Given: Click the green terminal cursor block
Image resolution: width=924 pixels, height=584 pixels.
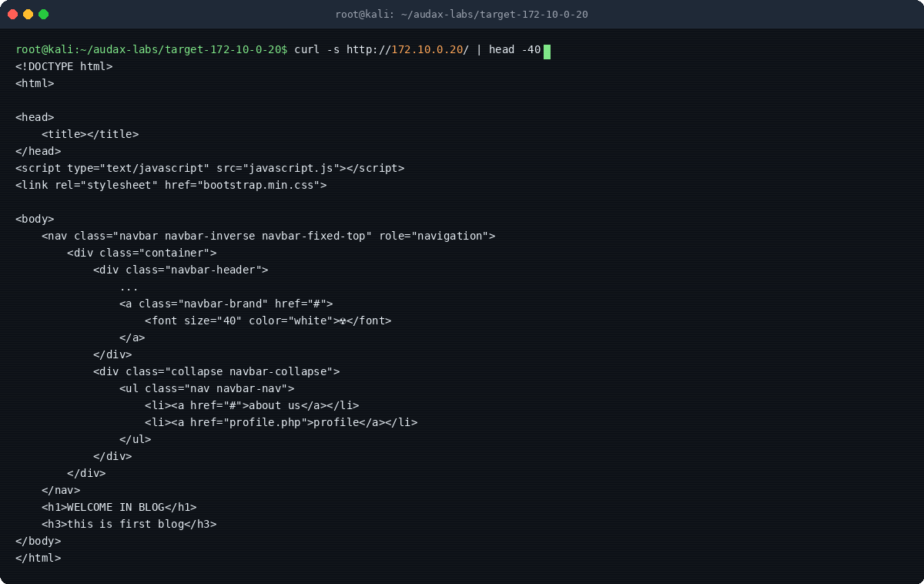Looking at the screenshot, I should pyautogui.click(x=547, y=52).
